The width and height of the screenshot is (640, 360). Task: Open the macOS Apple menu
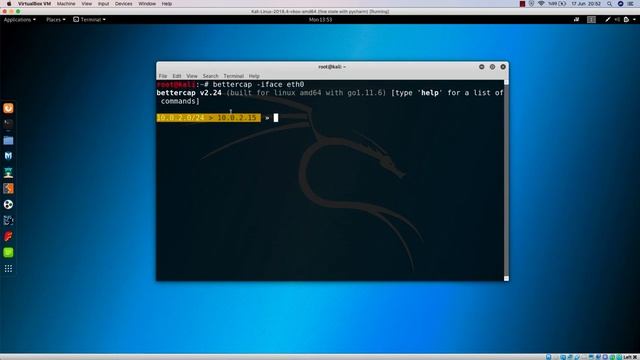(x=9, y=4)
